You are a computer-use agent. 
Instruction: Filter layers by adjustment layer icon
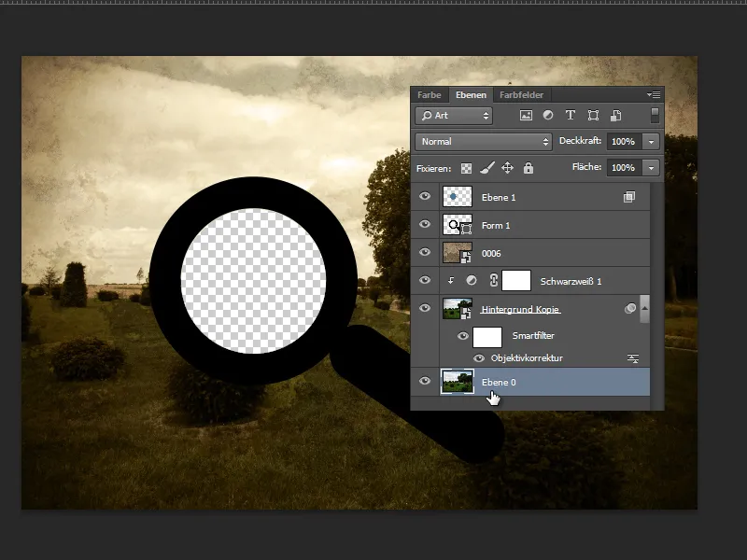coord(548,115)
